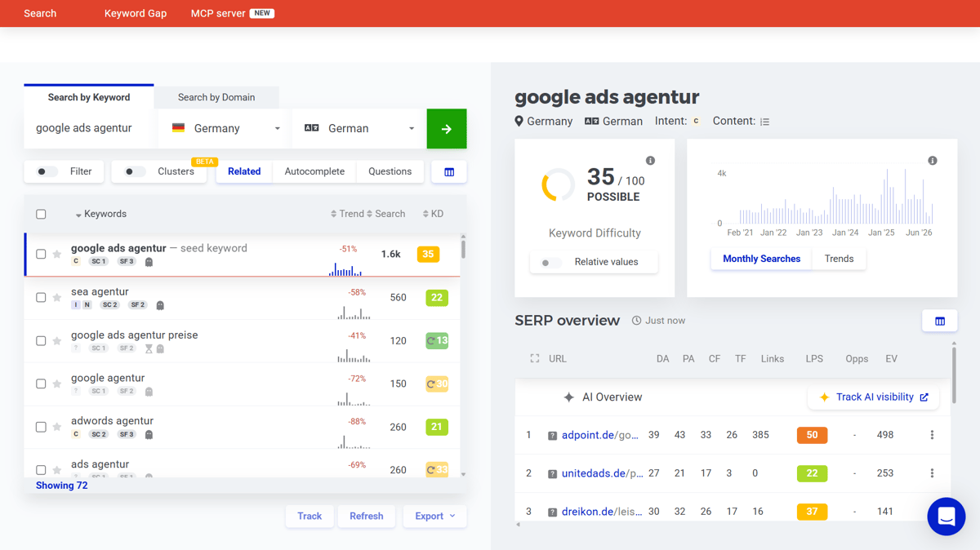Viewport: 980px width, 550px height.
Task: Select the Monthly Searches chart tab
Action: tap(761, 259)
